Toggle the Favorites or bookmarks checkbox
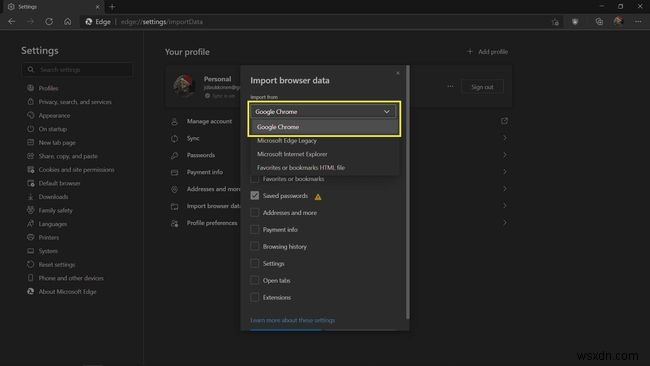Image resolution: width=650 pixels, height=366 pixels. click(x=255, y=179)
